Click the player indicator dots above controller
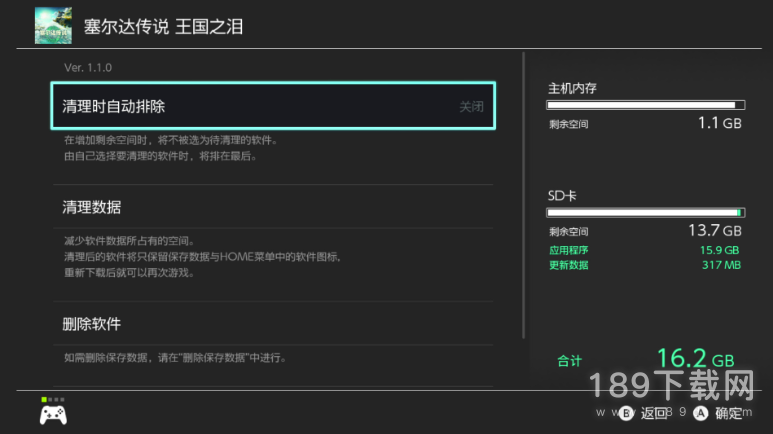This screenshot has height=434, width=773. [x=53, y=399]
